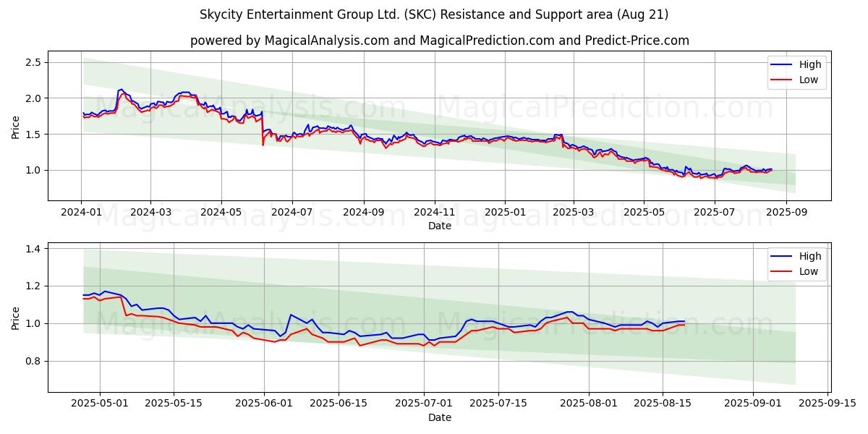The height and width of the screenshot is (434, 868).
Task: Click the '2025-09' tick label in top chart
Action: pos(786,213)
